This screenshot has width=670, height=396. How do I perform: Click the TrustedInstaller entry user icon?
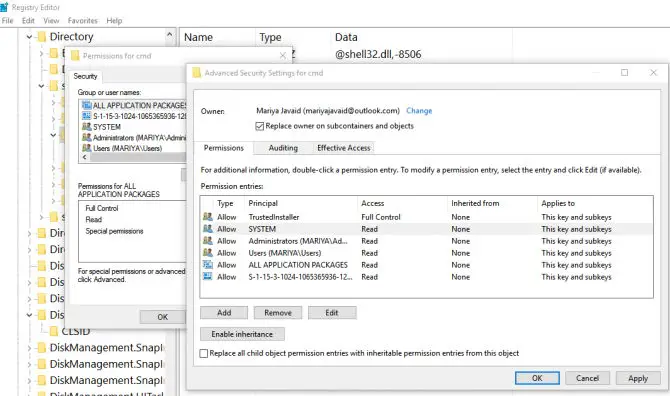208,217
